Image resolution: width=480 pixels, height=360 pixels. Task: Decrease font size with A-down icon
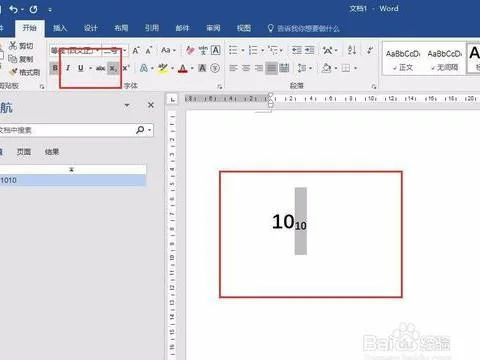[x=149, y=51]
